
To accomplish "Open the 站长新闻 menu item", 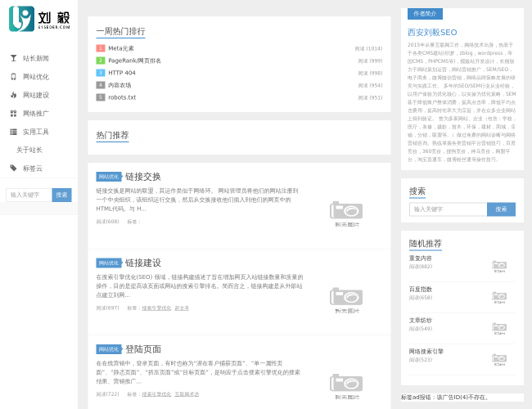I will [x=36, y=58].
